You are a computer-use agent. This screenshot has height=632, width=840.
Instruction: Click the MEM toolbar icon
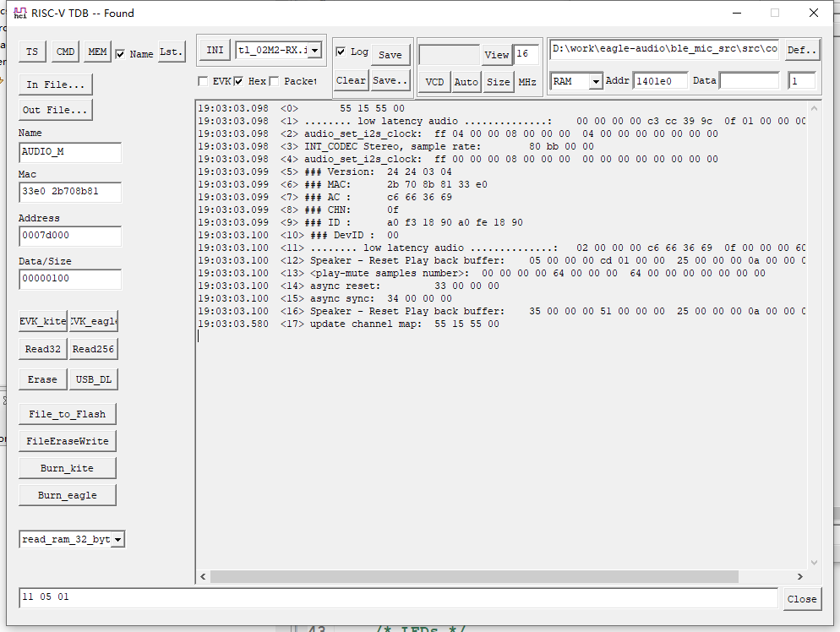click(x=96, y=51)
